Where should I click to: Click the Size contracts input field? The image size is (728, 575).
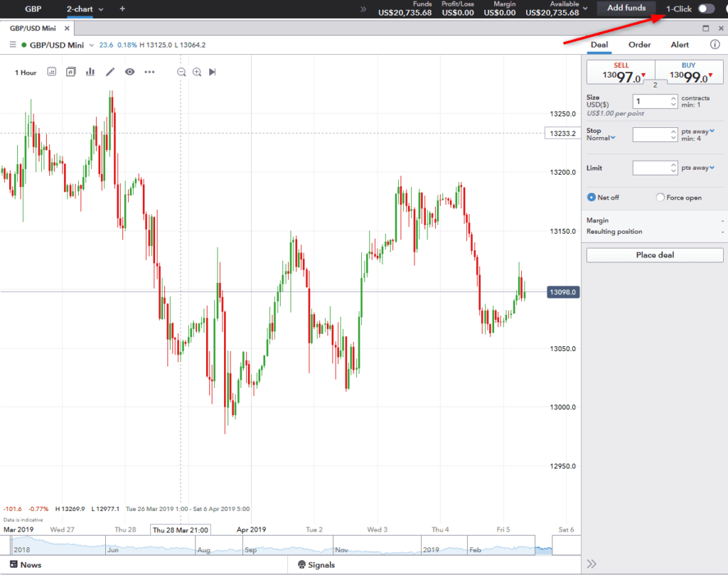pyautogui.click(x=650, y=102)
